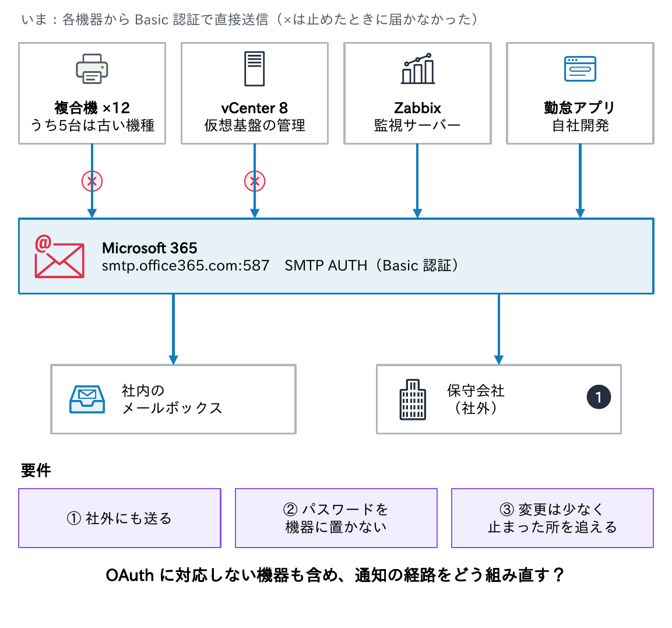Click the inbox tray icon beside 社内のメールボックス
The height and width of the screenshot is (628, 672).
[x=87, y=399]
